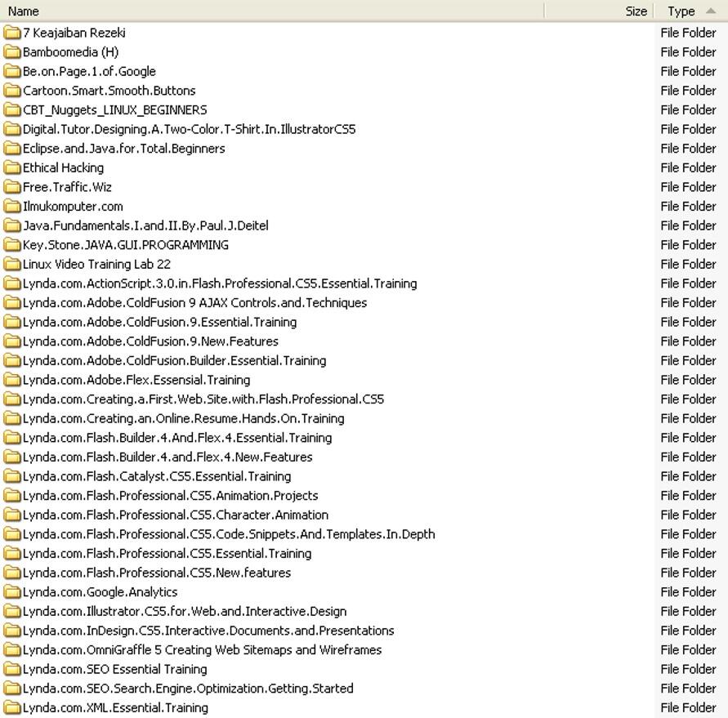The image size is (728, 718).
Task: Click the Ethical Hacking folder icon
Action: [x=12, y=168]
